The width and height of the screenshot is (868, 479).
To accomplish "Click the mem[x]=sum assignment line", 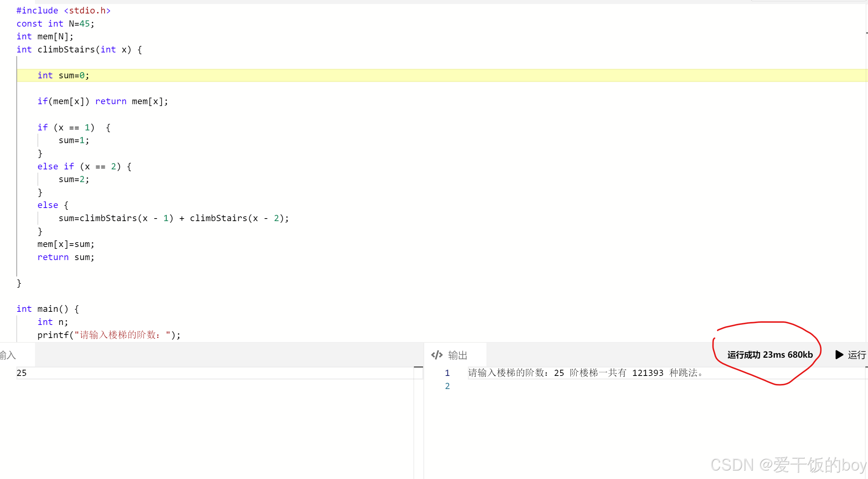I will [66, 244].
